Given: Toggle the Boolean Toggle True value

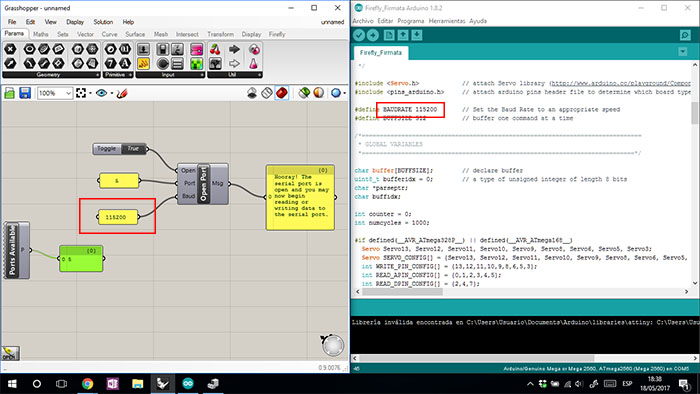Looking at the screenshot, I should point(133,149).
